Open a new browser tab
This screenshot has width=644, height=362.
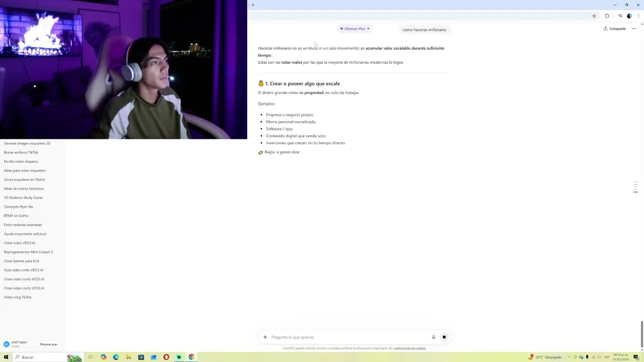tap(253, 5)
